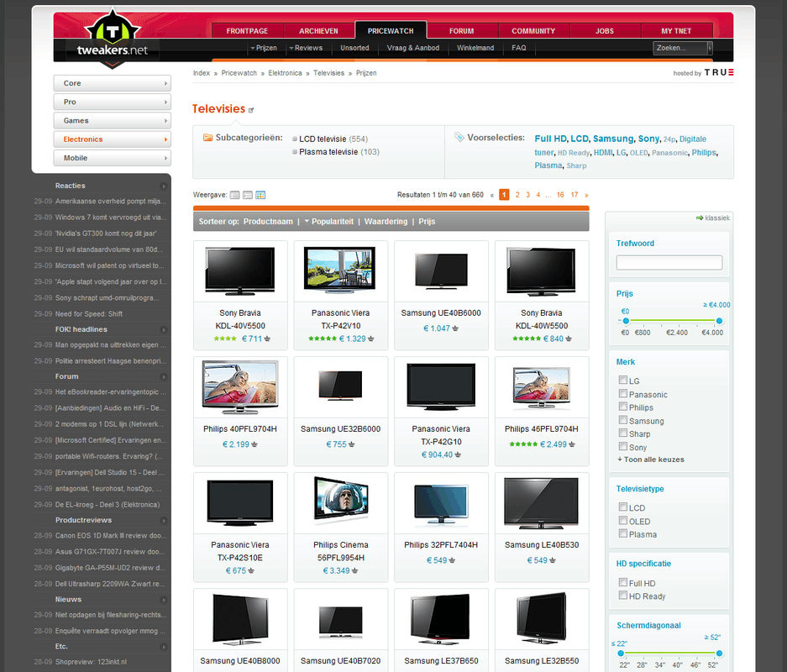Click the Zoeken search field
This screenshot has width=787, height=672.
pos(680,48)
